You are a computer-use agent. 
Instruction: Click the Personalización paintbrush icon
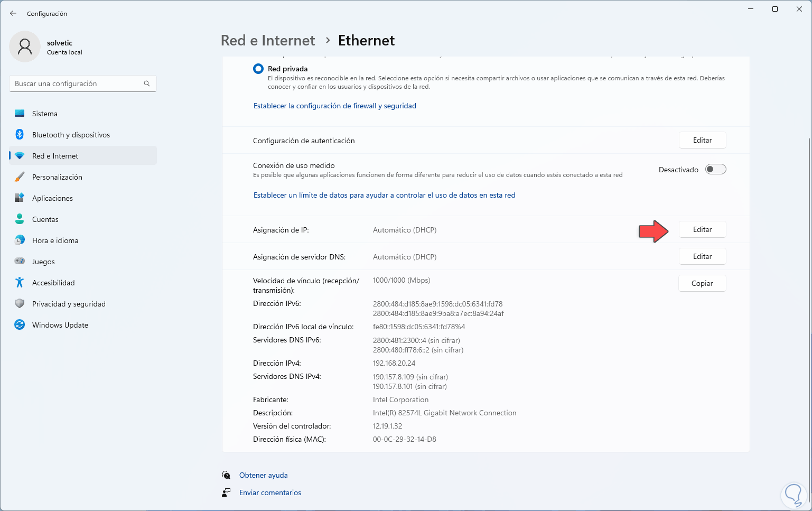tap(20, 177)
